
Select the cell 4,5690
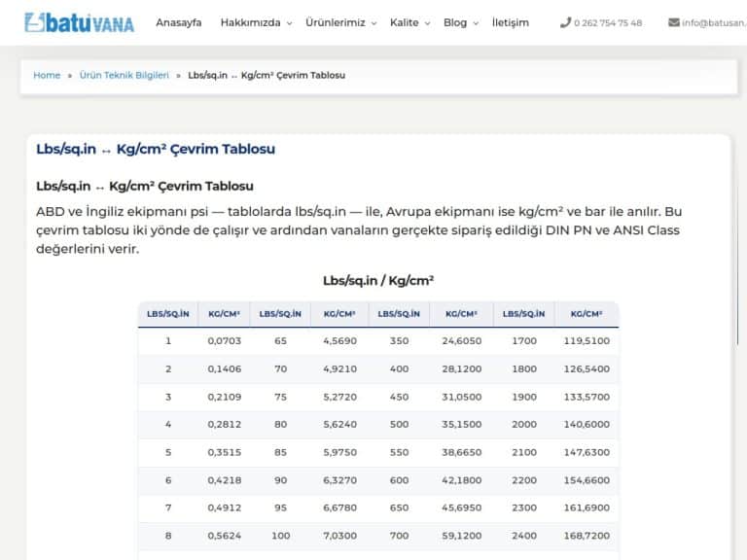339,341
